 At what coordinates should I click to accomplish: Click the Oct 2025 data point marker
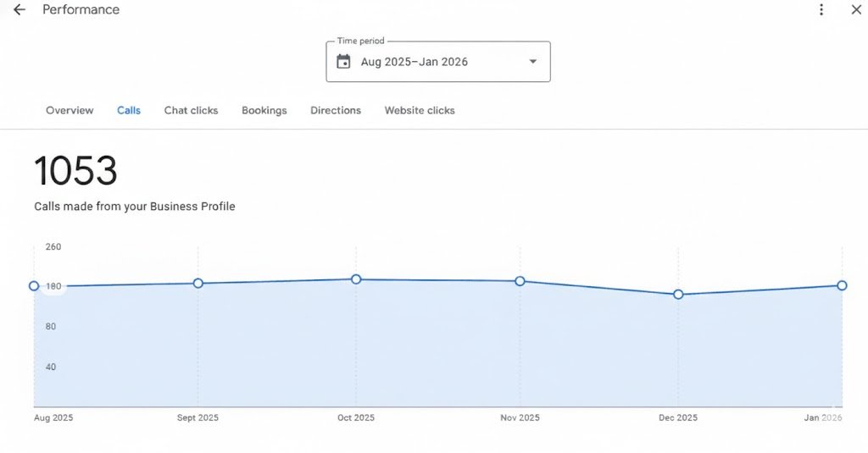[x=356, y=279]
